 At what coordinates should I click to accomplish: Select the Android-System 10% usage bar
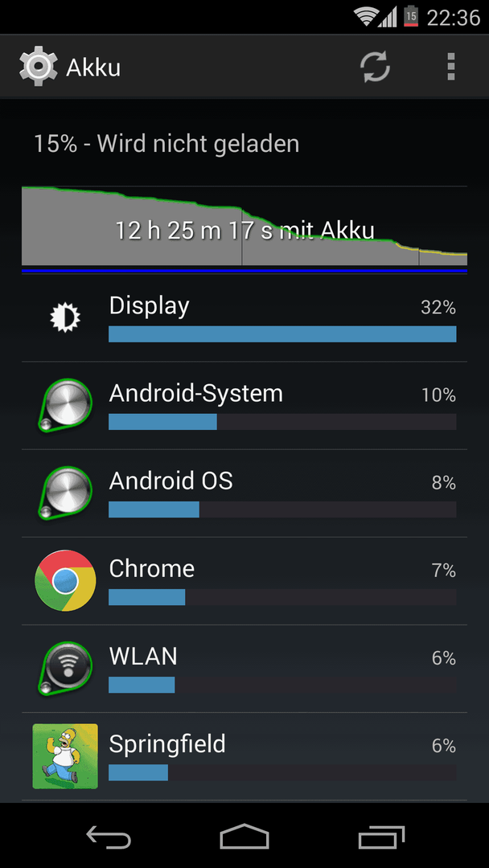tap(282, 422)
